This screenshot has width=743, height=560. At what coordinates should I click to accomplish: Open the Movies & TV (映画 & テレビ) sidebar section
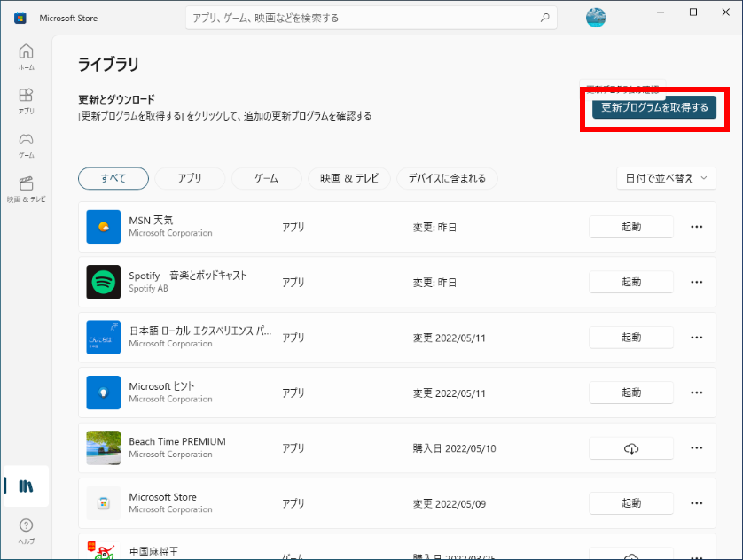[x=26, y=189]
